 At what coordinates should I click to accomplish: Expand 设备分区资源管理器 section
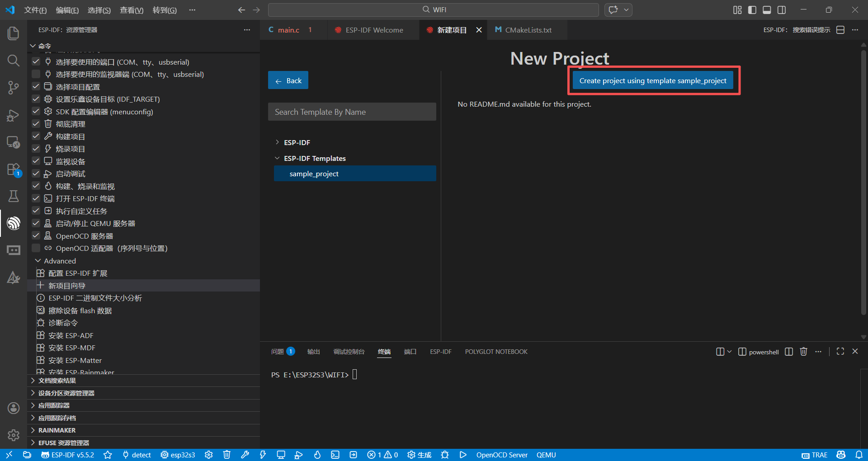pyautogui.click(x=33, y=393)
